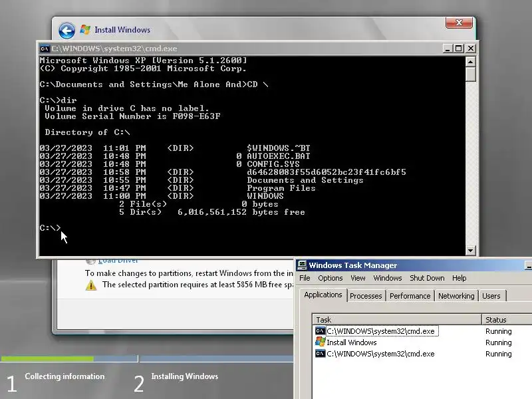Open the View menu in Task Manager

(x=358, y=278)
